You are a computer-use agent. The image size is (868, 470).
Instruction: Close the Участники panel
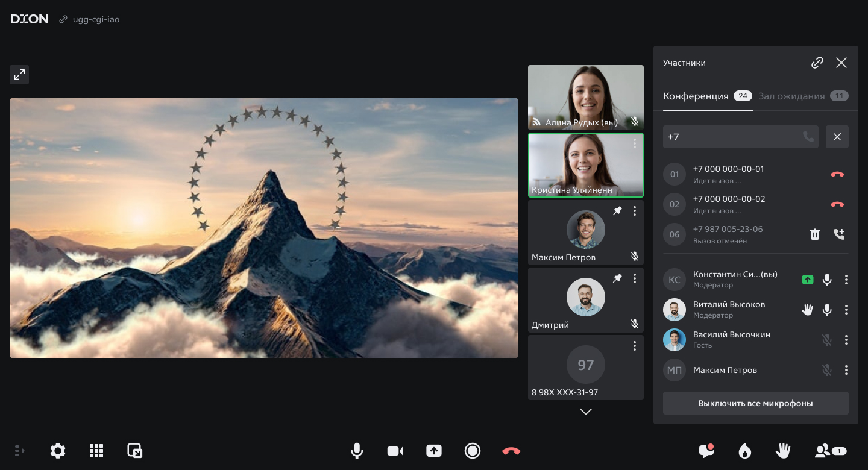(841, 63)
